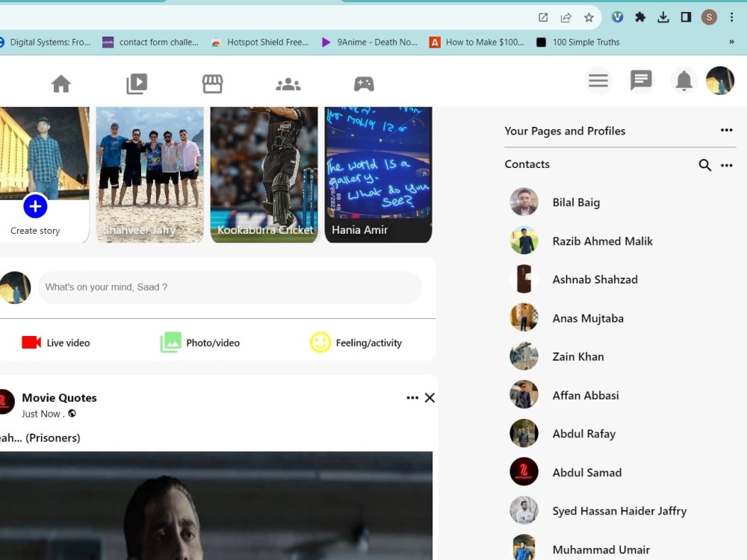Open options for the Movie Quotes post

(x=412, y=398)
